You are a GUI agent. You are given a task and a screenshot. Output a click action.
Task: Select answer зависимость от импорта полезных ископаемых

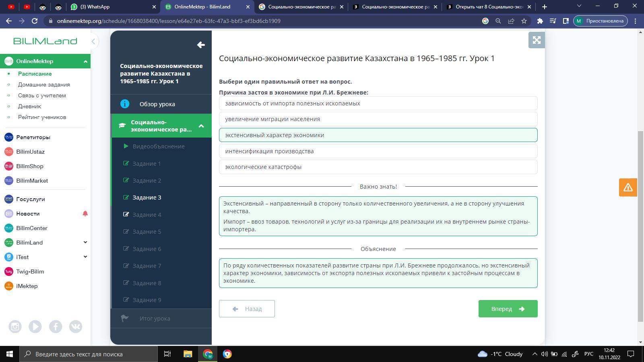378,103
